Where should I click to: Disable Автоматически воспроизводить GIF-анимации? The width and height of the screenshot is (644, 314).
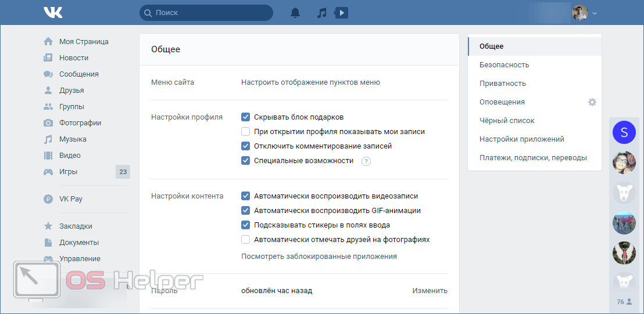[x=246, y=211]
